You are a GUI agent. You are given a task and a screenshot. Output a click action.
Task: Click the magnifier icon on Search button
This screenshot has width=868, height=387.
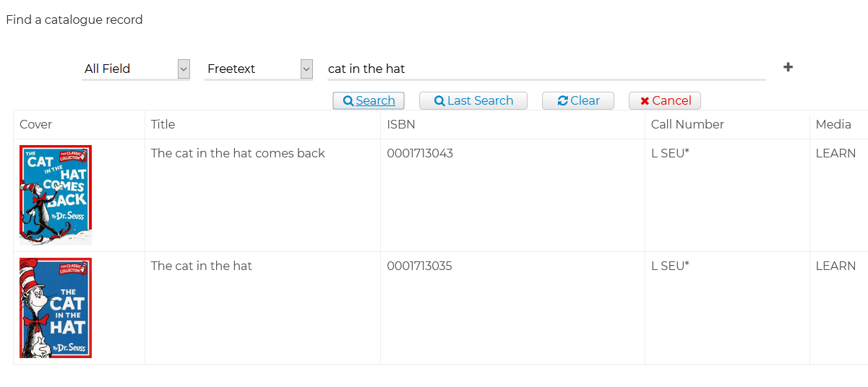click(348, 101)
